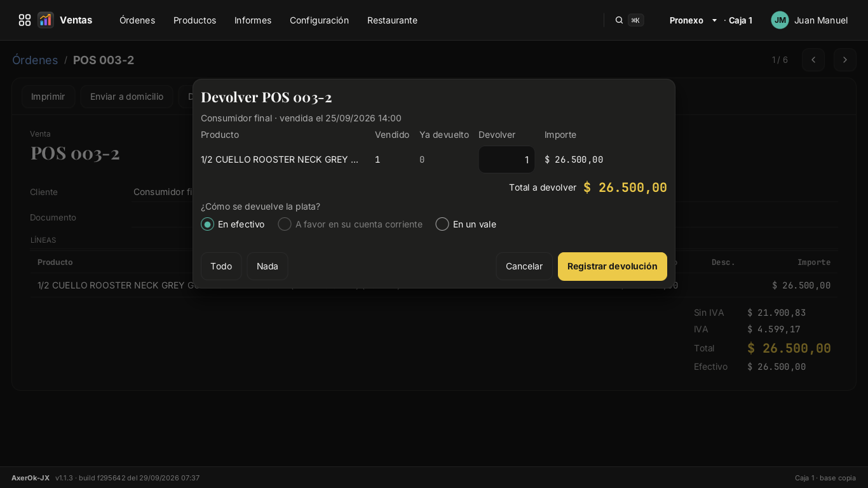Click the Desc. column header

[723, 262]
